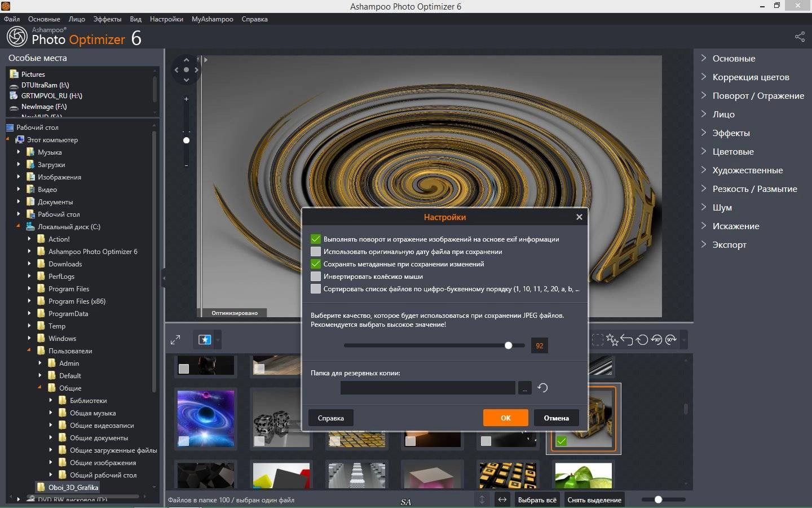Open the Справка menu in menu bar
Image resolution: width=812 pixels, height=508 pixels.
click(254, 19)
